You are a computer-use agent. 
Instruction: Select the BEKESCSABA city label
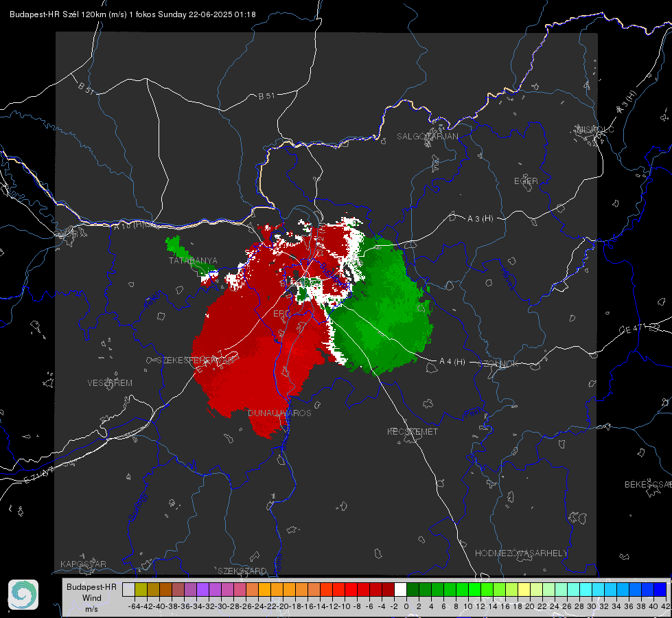[648, 485]
